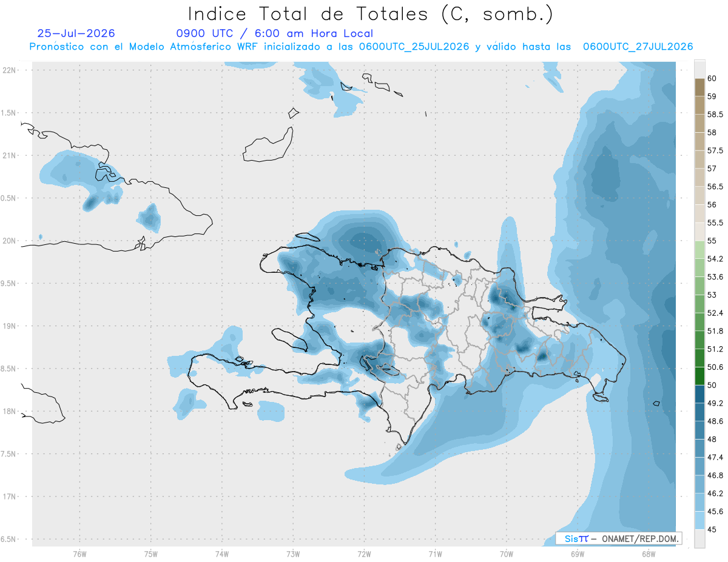Click the '6.5N' latitude label
Viewport: 728px width, 562px height.
pos(9,539)
